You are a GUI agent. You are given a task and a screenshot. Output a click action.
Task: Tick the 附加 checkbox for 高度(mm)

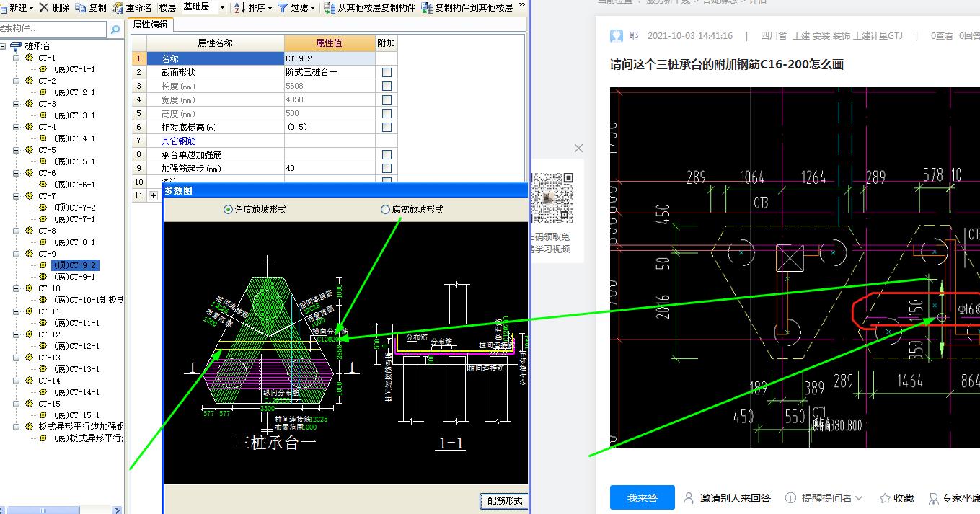(x=387, y=114)
